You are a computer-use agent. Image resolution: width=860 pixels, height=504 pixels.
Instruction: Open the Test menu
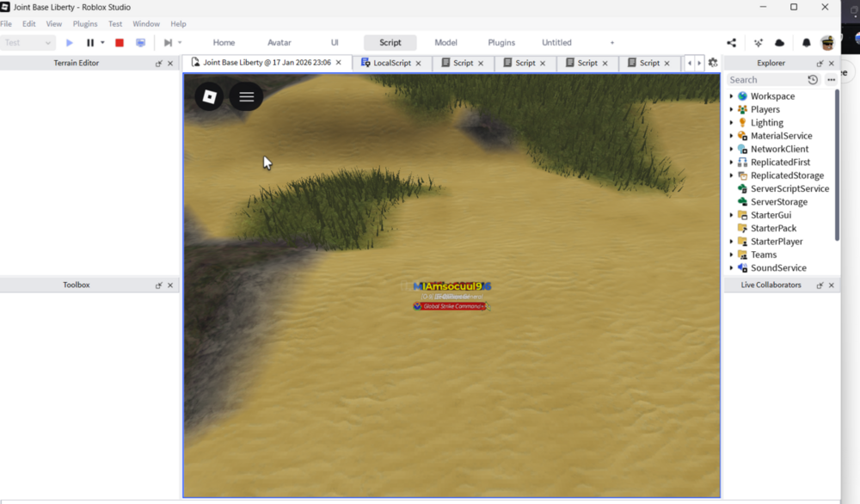(115, 24)
